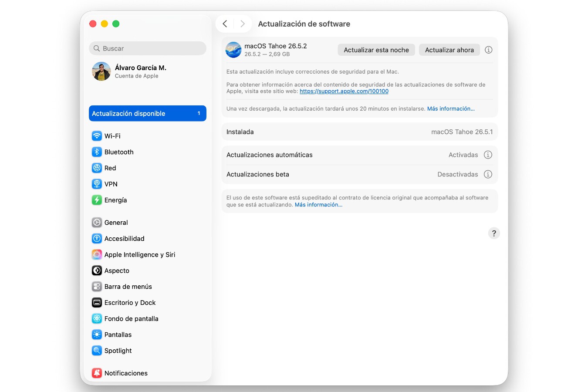
Task: Click Actualizaciones automáticas label
Action: [x=270, y=155]
